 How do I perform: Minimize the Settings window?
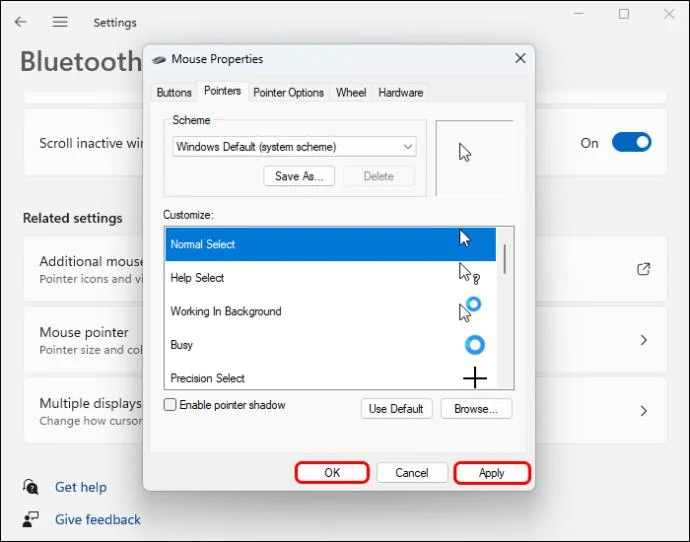(579, 14)
